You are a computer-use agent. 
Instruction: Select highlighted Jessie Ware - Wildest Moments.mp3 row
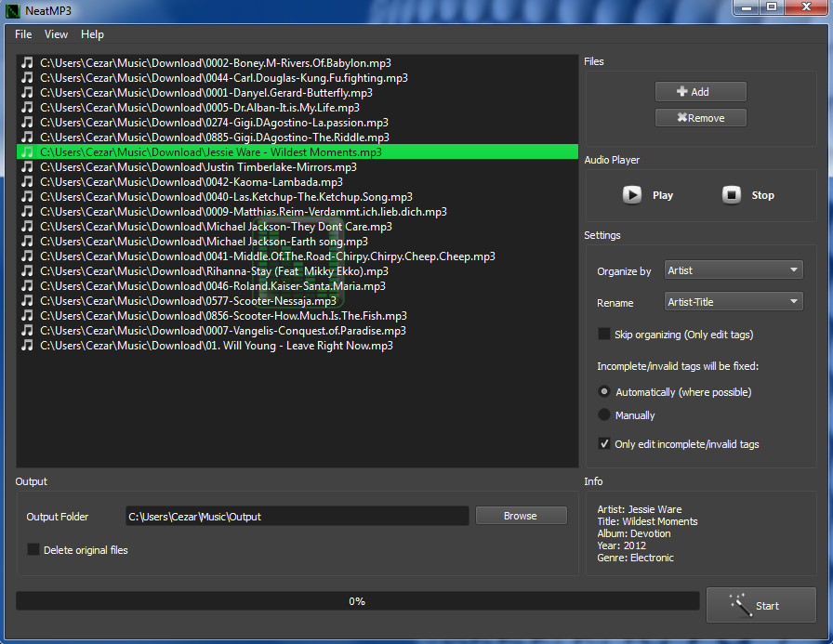point(297,151)
